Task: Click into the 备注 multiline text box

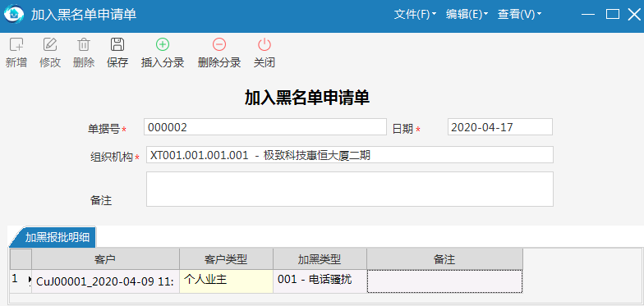Action: tap(350, 189)
